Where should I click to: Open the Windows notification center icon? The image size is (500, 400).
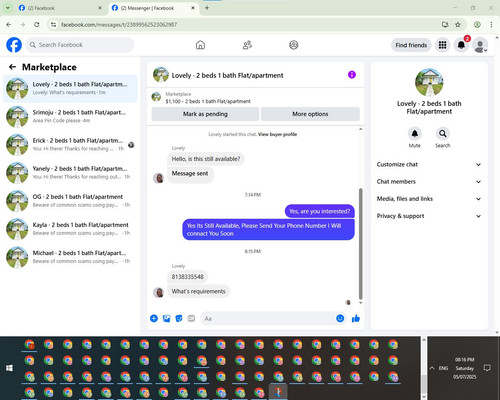487,368
